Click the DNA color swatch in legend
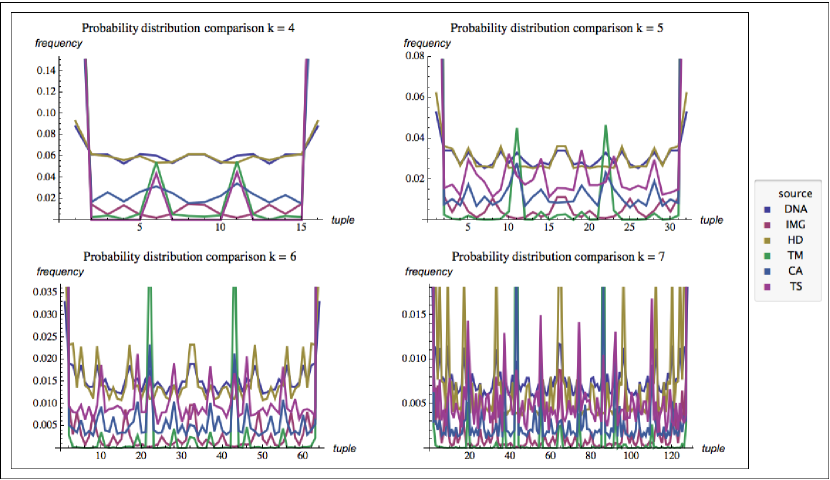Image resolution: width=830 pixels, height=480 pixels. [768, 210]
